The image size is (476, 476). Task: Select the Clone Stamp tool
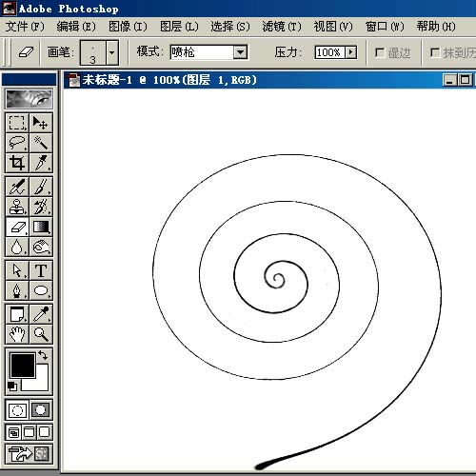point(17,207)
